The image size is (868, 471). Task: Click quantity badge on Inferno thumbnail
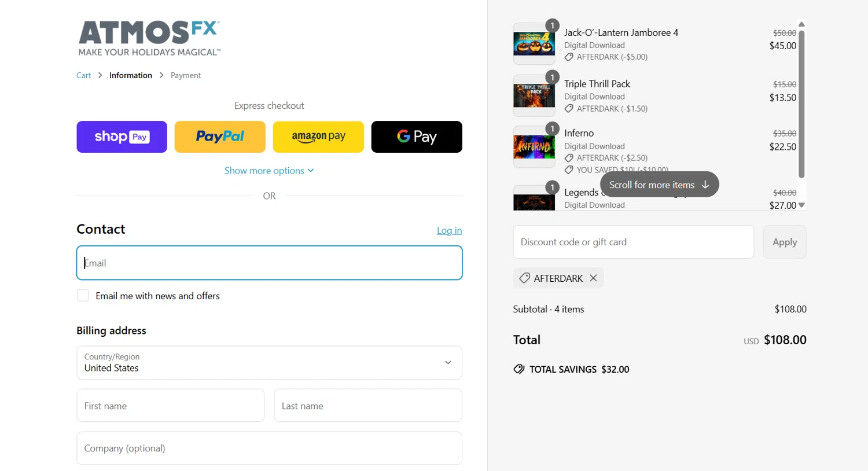pyautogui.click(x=553, y=128)
